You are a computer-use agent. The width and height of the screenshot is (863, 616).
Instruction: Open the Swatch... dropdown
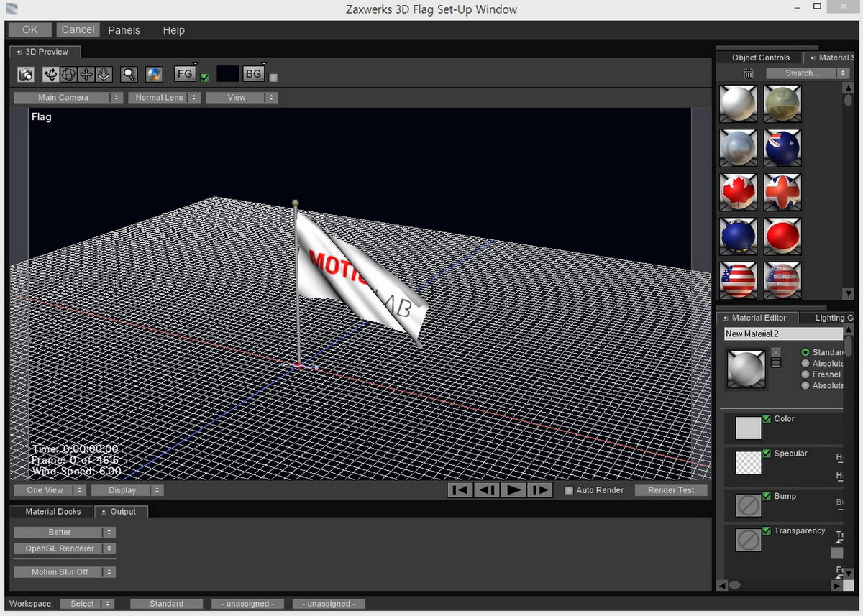tap(808, 73)
